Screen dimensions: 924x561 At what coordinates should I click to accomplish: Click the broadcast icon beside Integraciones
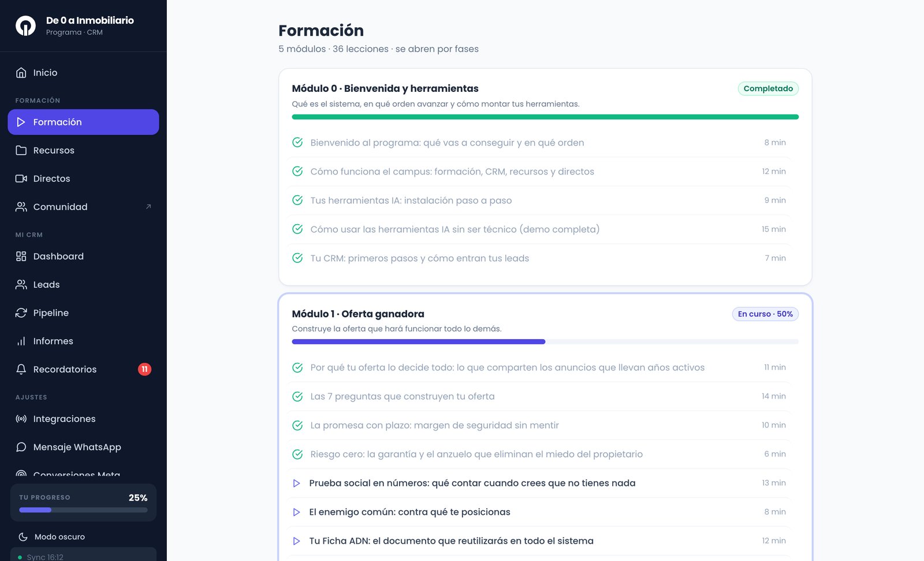[21, 419]
